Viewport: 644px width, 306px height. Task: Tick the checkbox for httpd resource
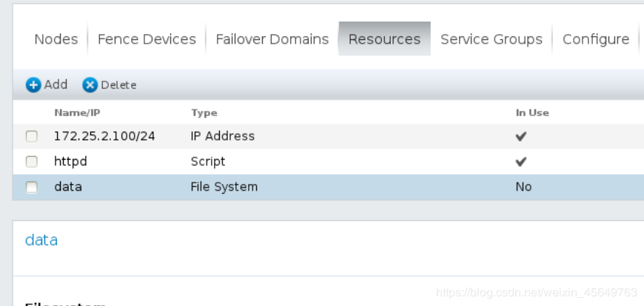pyautogui.click(x=32, y=162)
